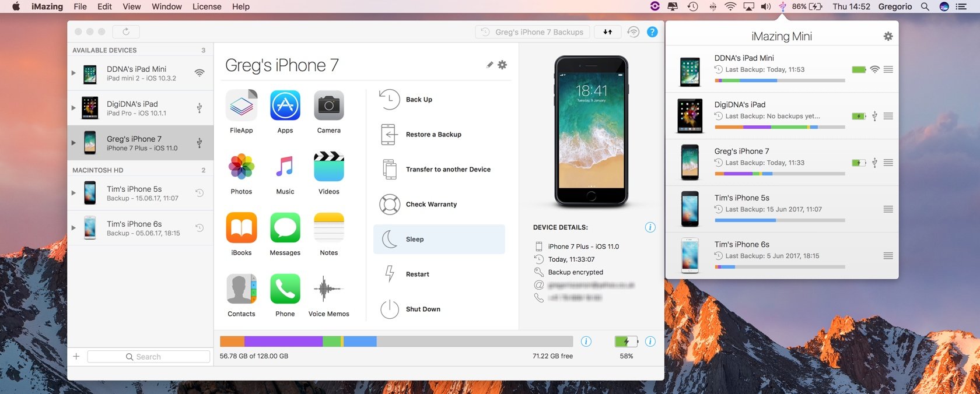This screenshot has width=980, height=394.
Task: Click Restore a Backup
Action: [439, 135]
